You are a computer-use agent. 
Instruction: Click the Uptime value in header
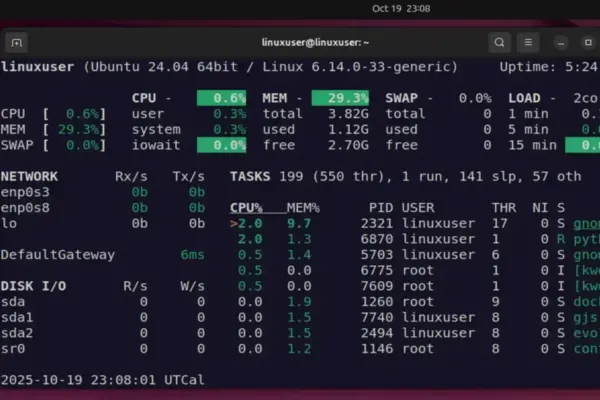[x=581, y=67]
